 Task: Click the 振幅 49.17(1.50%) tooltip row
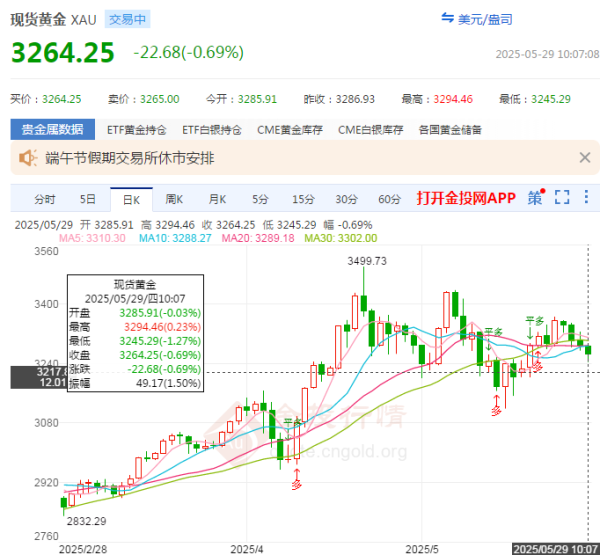tap(135, 383)
